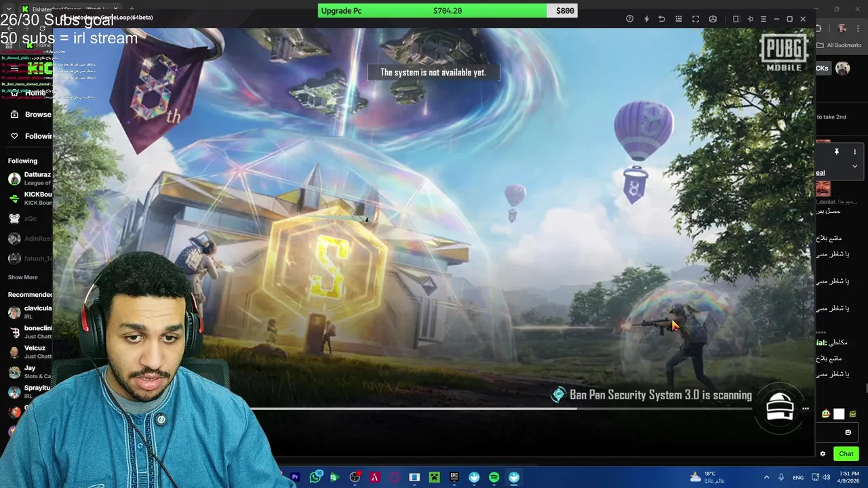This screenshot has height=488, width=868.
Task: Pin the GameLoop window on top
Action: [750, 19]
